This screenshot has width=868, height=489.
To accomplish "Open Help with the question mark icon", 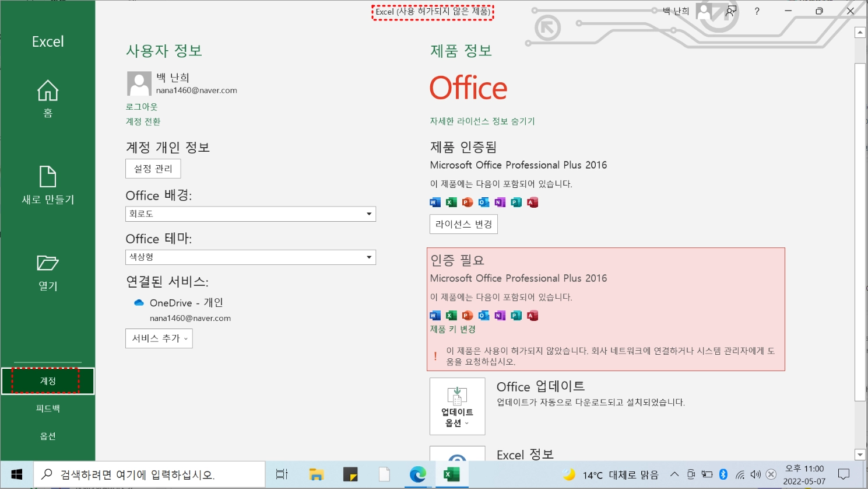I will 757,11.
